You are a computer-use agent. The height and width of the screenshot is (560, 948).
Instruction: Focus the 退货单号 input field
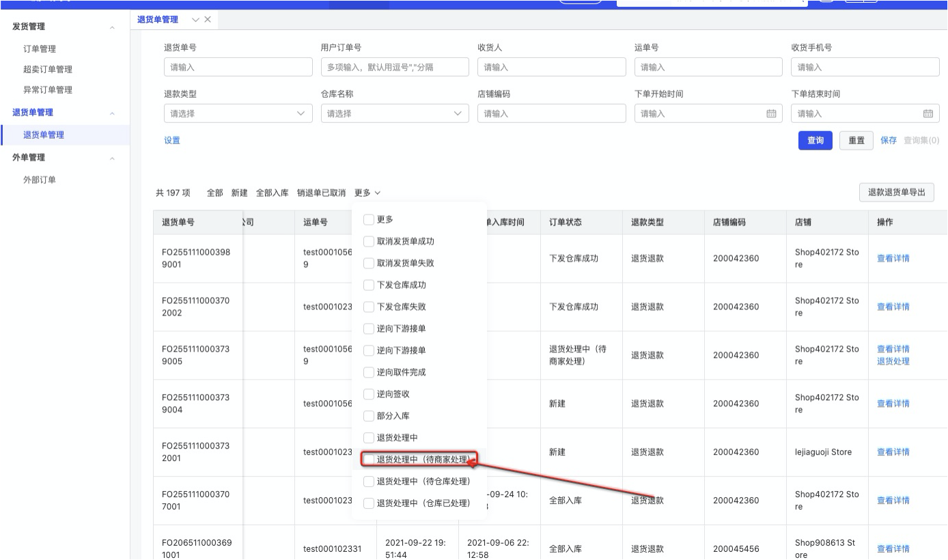[238, 67]
